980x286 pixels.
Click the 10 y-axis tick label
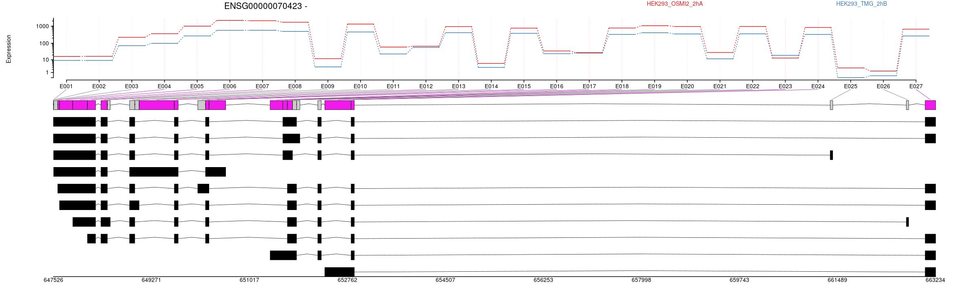46,60
